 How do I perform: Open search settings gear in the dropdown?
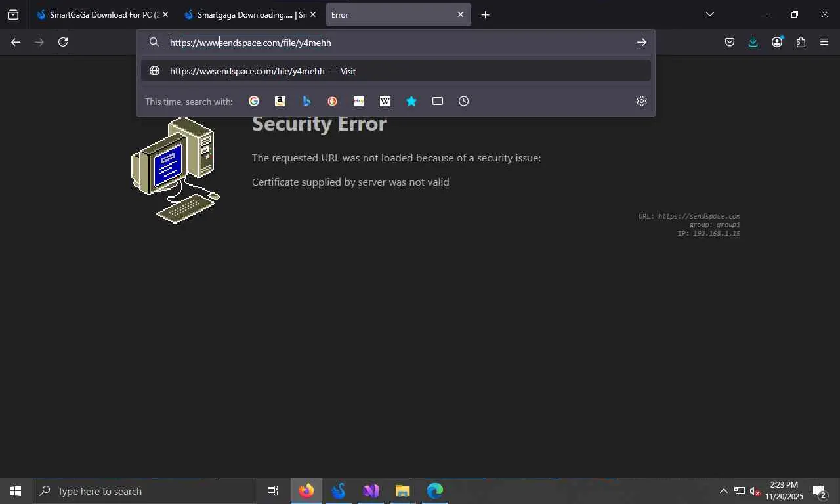tap(642, 101)
